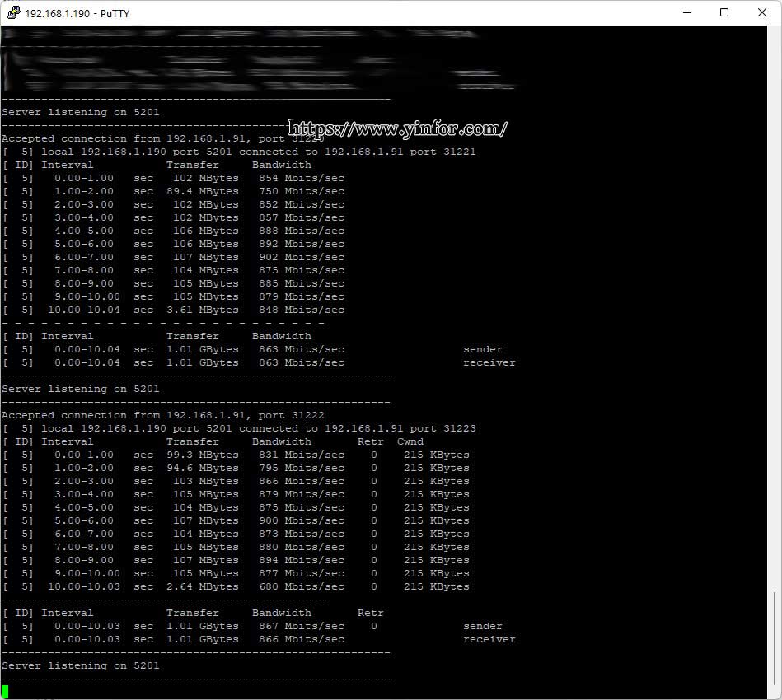Minimize the PuTTY window

point(686,13)
